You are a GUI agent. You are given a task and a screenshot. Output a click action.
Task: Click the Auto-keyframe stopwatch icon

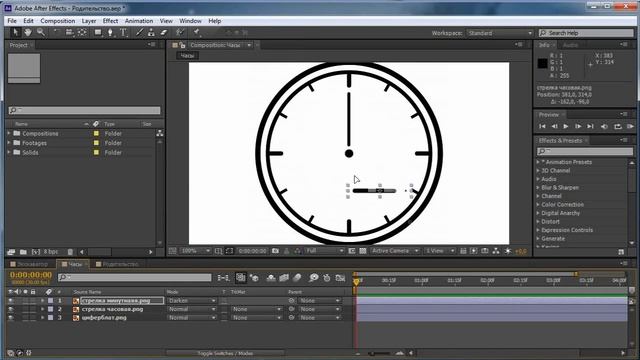pos(327,278)
